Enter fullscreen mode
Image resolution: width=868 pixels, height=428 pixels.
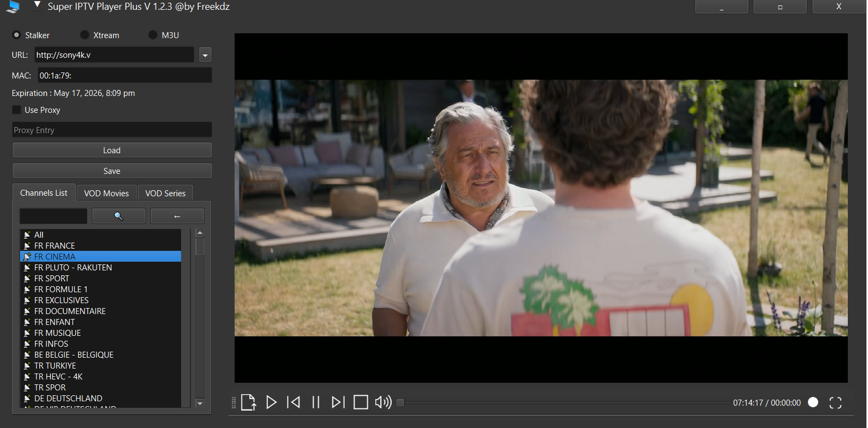point(835,402)
